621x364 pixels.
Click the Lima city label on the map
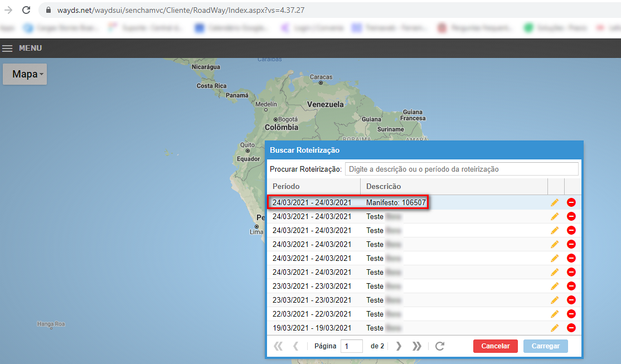coord(256,232)
